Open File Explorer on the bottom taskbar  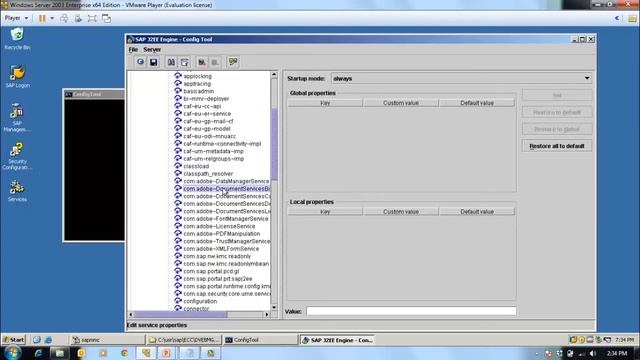[x=60, y=353]
